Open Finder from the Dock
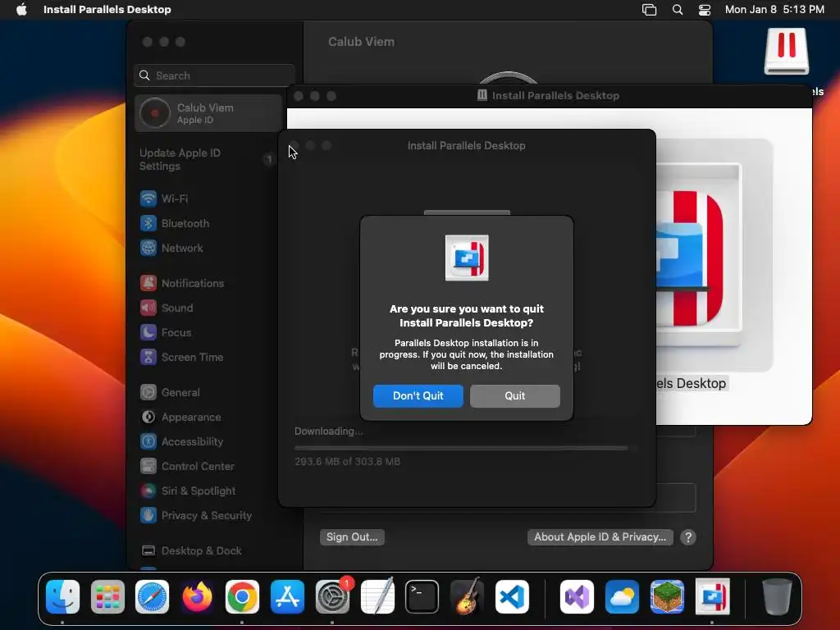The width and height of the screenshot is (840, 630). 62,597
